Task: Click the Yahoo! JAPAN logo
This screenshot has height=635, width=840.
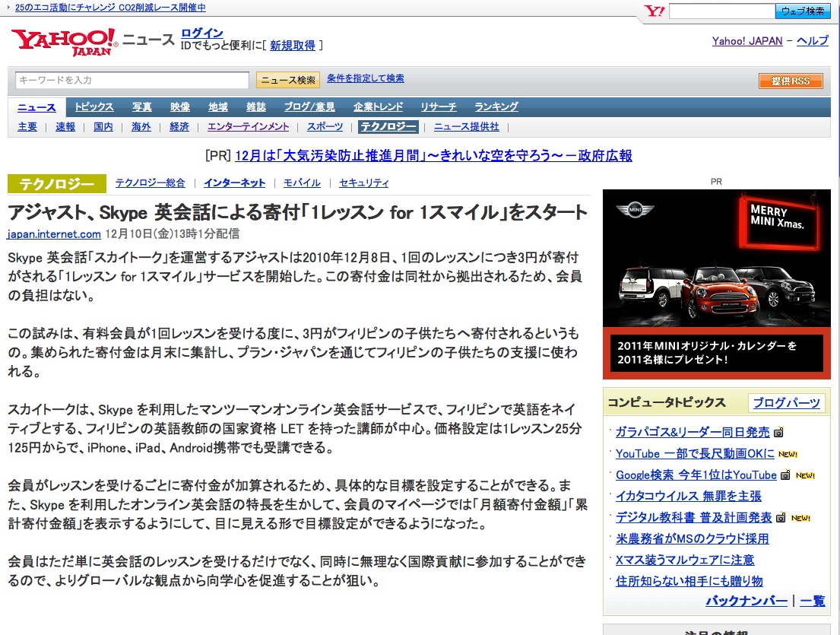Action: (65, 42)
